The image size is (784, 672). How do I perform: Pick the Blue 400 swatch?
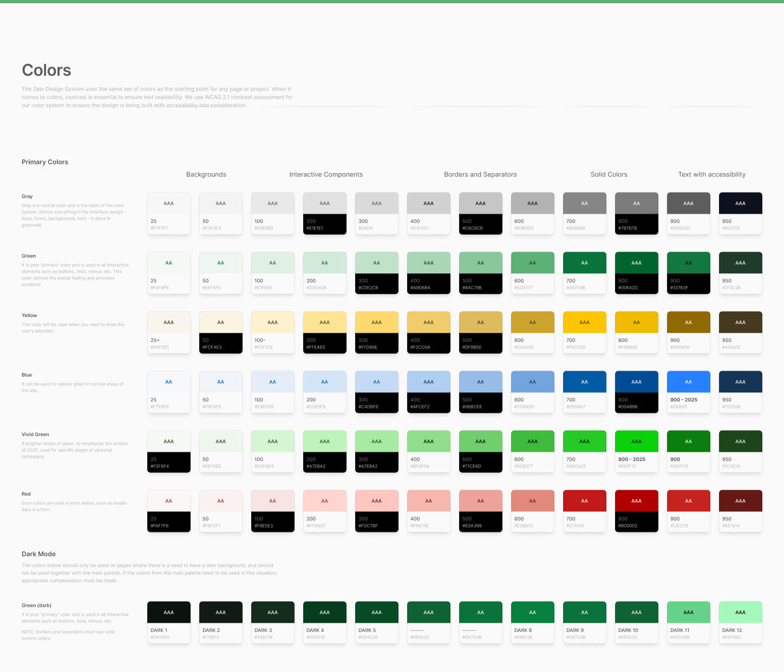(429, 392)
